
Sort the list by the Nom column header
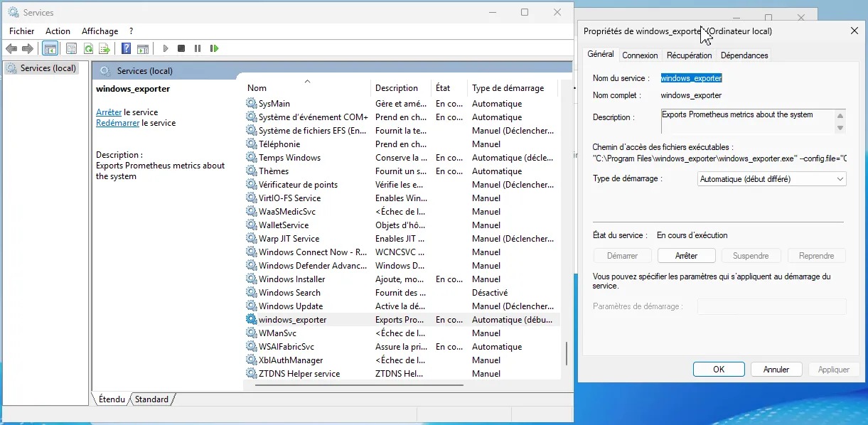click(257, 88)
